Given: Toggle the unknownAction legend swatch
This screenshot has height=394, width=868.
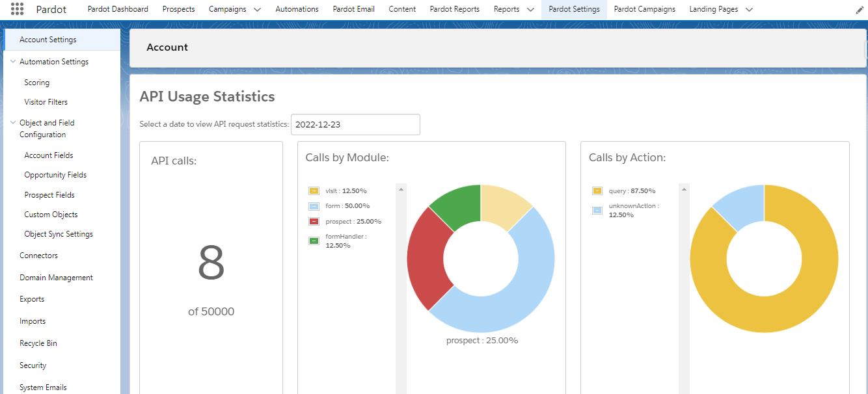Looking at the screenshot, I should (x=597, y=210).
